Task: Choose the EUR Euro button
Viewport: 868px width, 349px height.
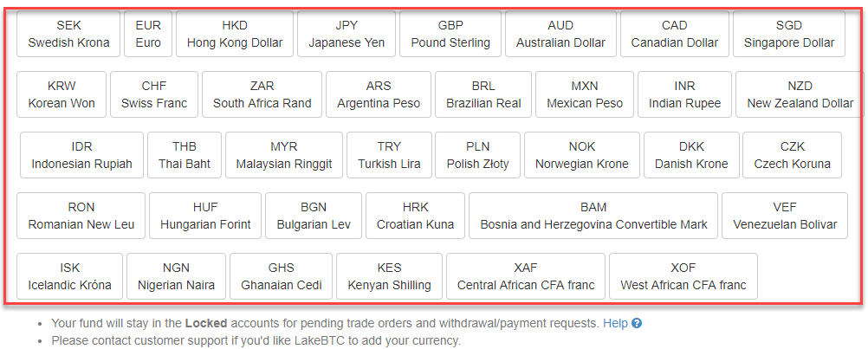Action: 148,34
